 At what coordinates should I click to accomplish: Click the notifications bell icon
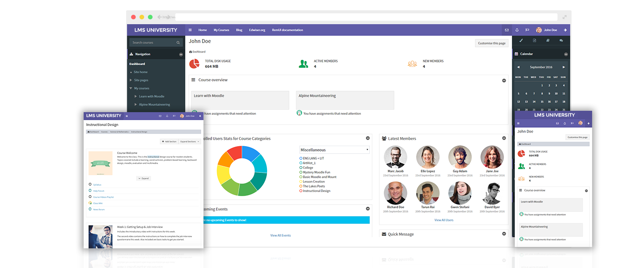517,30
